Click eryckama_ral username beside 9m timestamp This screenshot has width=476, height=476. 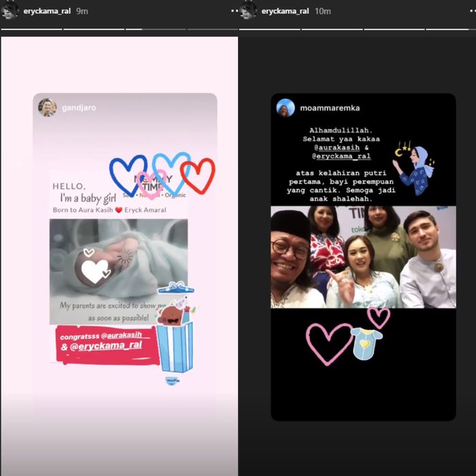point(47,12)
